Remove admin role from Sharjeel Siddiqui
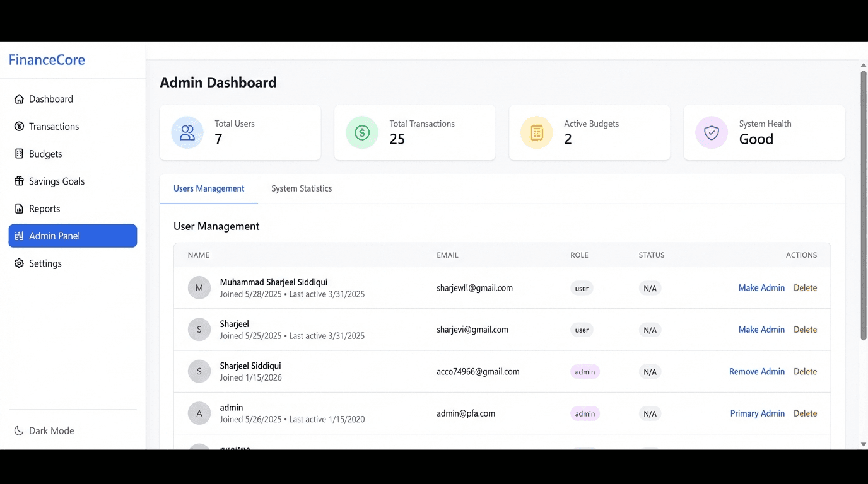The height and width of the screenshot is (484, 868). click(x=756, y=372)
